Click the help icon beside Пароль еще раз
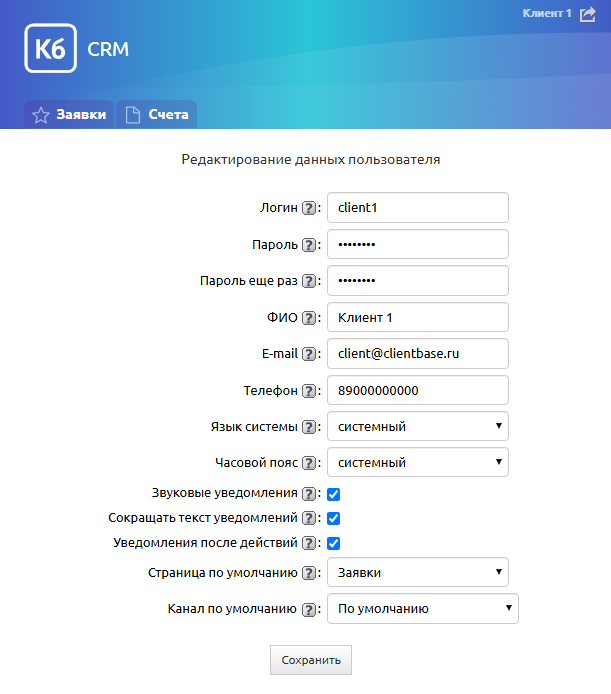Viewport: 611px width, 694px height. tap(309, 281)
